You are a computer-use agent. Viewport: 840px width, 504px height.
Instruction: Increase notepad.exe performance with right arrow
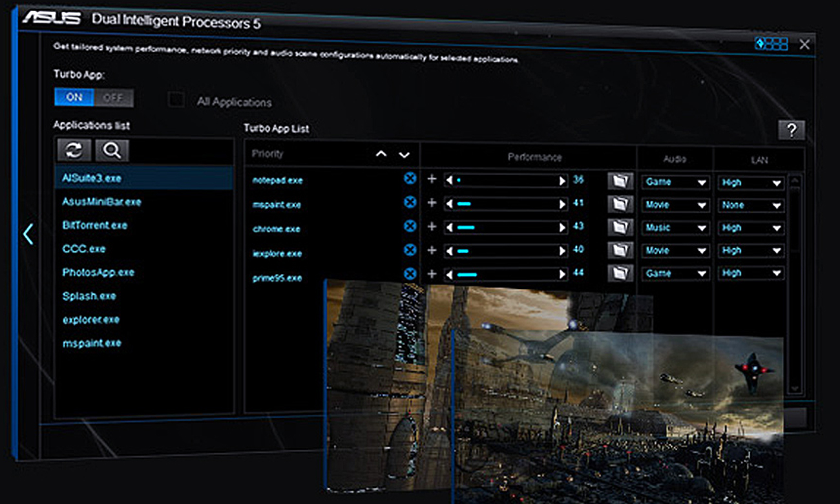point(563,181)
